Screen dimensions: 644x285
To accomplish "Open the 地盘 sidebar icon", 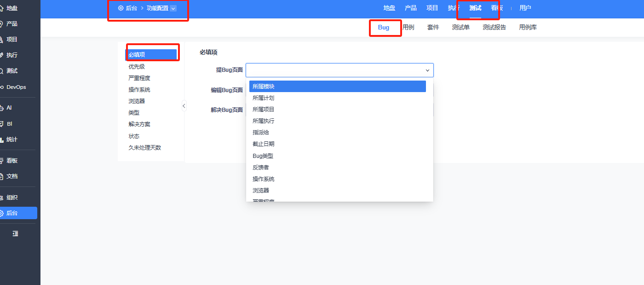I will pos(2,8).
